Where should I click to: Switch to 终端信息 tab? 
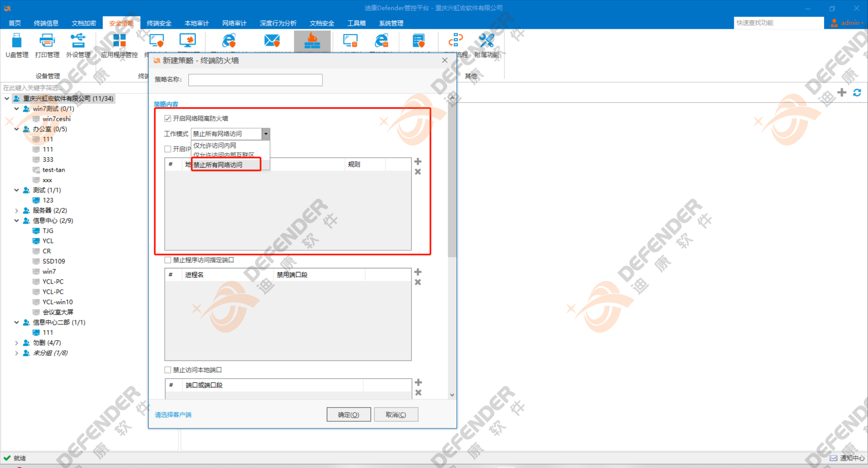point(46,23)
